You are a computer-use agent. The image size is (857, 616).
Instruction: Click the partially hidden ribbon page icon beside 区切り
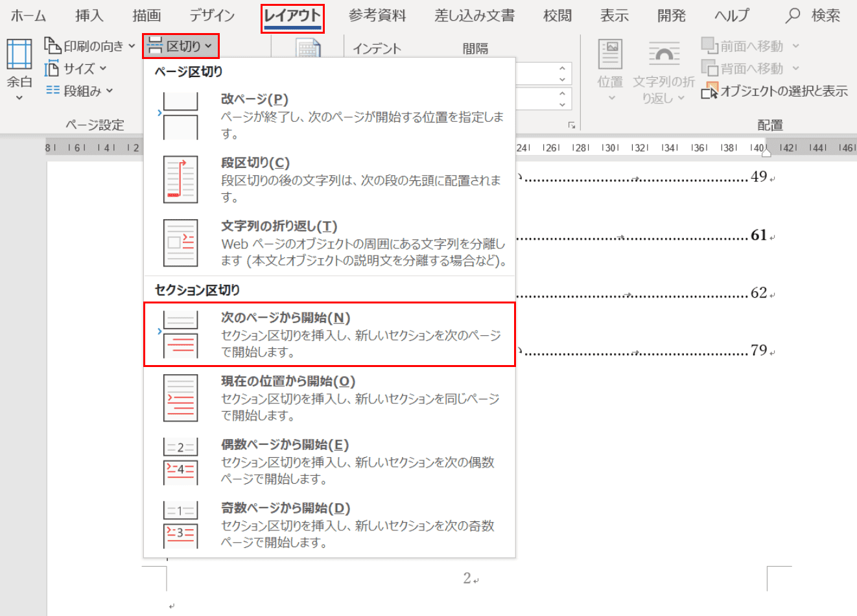pos(308,49)
